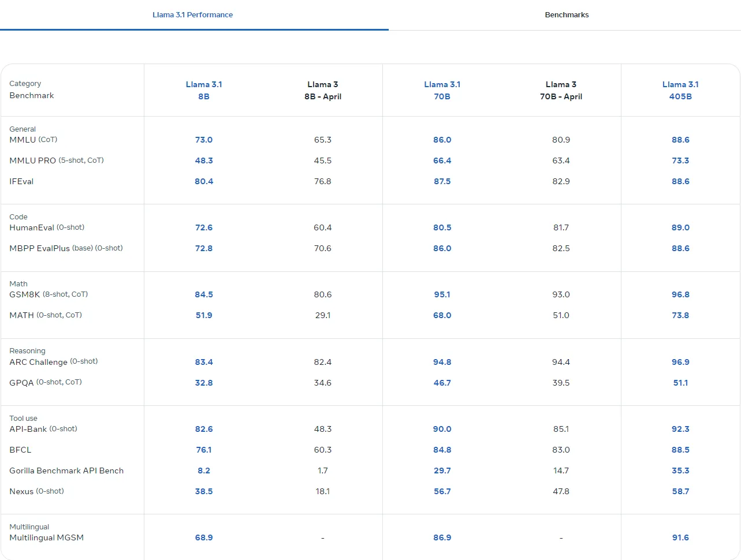Click the 85.1 API-Bank score

pos(561,429)
